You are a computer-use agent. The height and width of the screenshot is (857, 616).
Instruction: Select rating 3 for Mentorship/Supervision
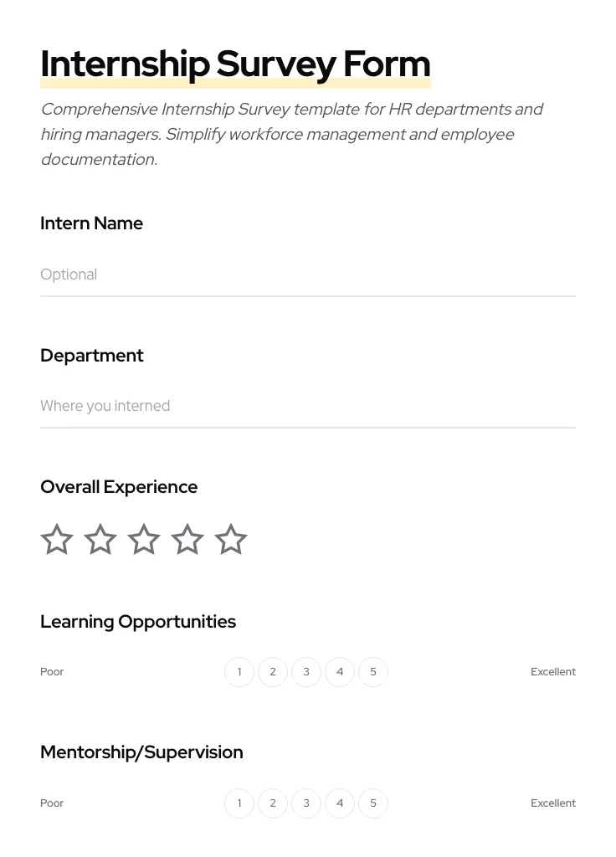coord(306,803)
